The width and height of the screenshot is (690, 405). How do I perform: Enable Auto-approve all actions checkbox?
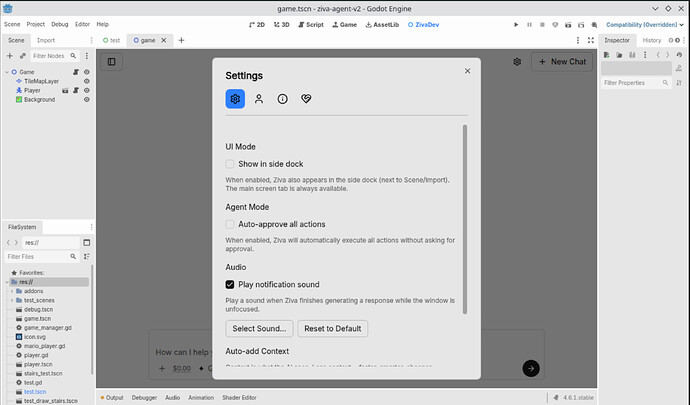[x=230, y=224]
